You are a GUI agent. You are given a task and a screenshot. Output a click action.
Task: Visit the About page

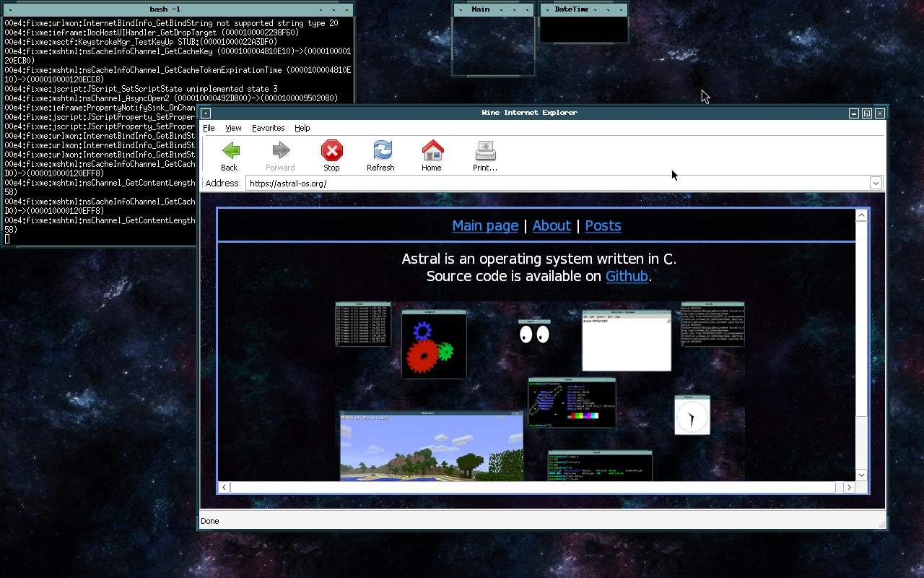point(552,225)
